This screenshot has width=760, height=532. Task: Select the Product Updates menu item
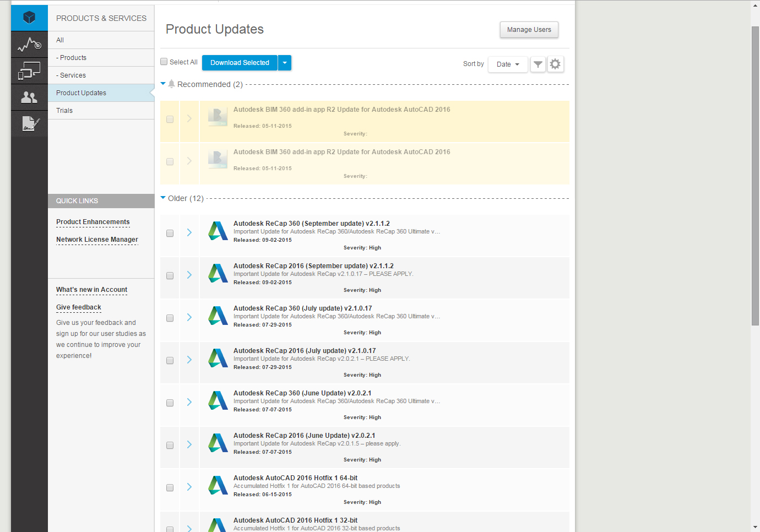[81, 93]
